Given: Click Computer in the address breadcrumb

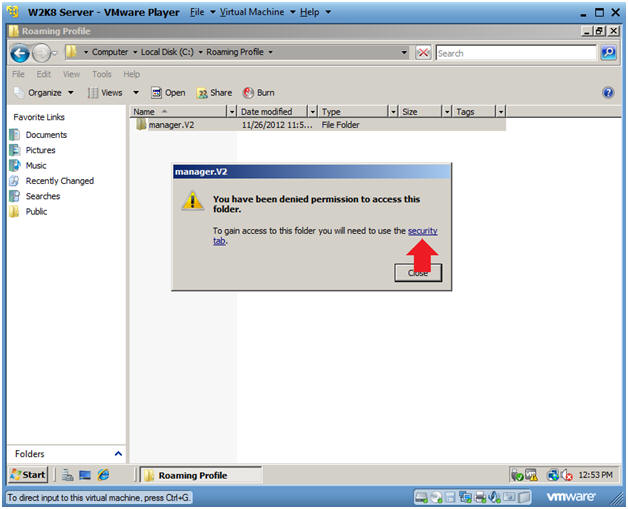Looking at the screenshot, I should [110, 52].
